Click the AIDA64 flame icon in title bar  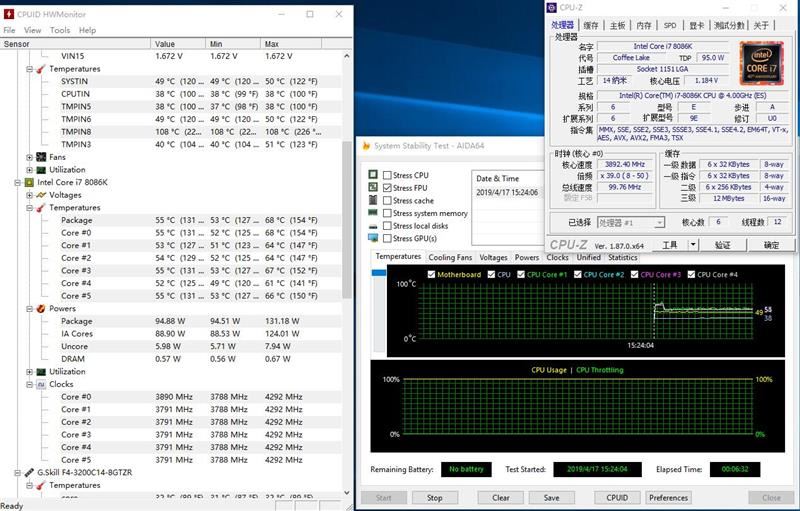[x=366, y=146]
